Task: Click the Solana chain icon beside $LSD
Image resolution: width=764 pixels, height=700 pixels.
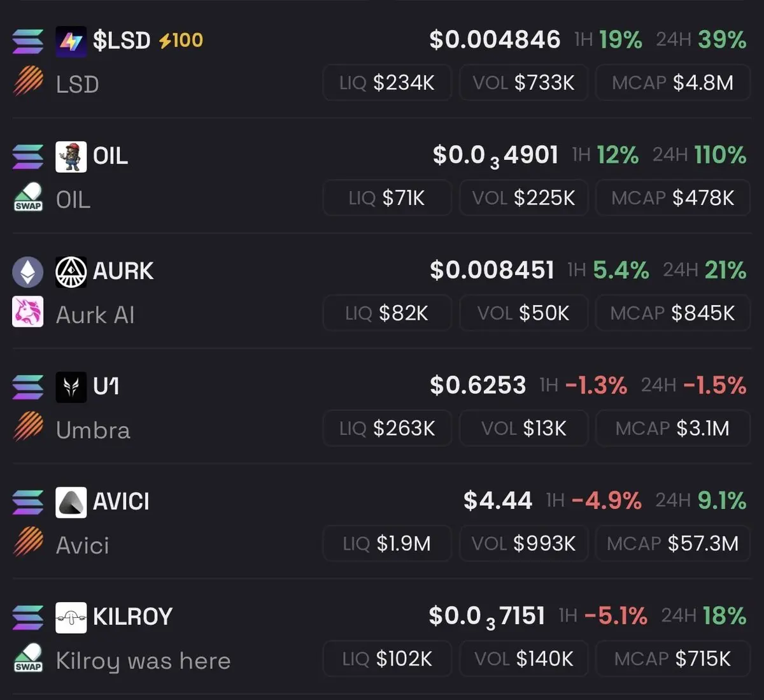Action: (28, 41)
